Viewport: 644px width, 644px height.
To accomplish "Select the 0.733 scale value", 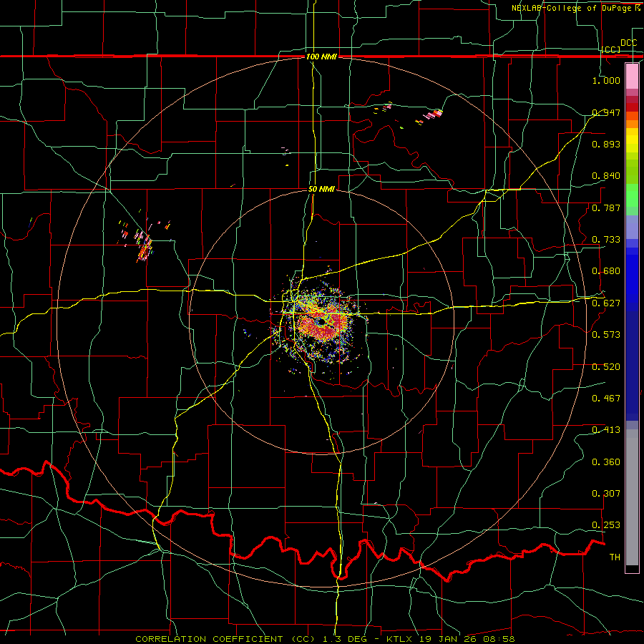I will (x=606, y=240).
